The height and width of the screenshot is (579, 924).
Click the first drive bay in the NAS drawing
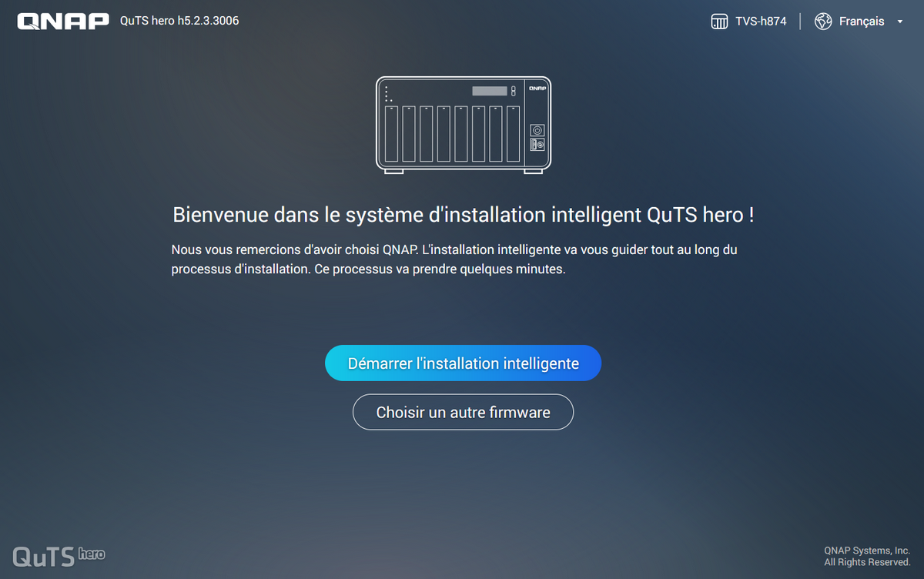[x=392, y=133]
